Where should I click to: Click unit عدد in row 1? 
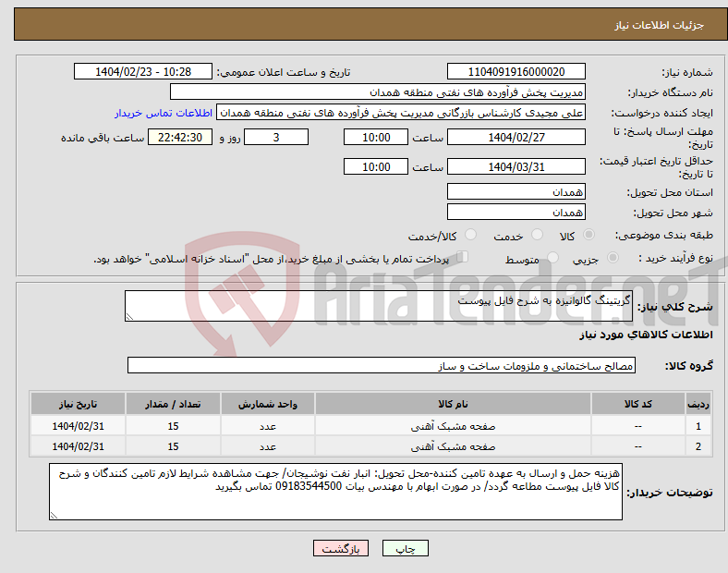point(268,426)
